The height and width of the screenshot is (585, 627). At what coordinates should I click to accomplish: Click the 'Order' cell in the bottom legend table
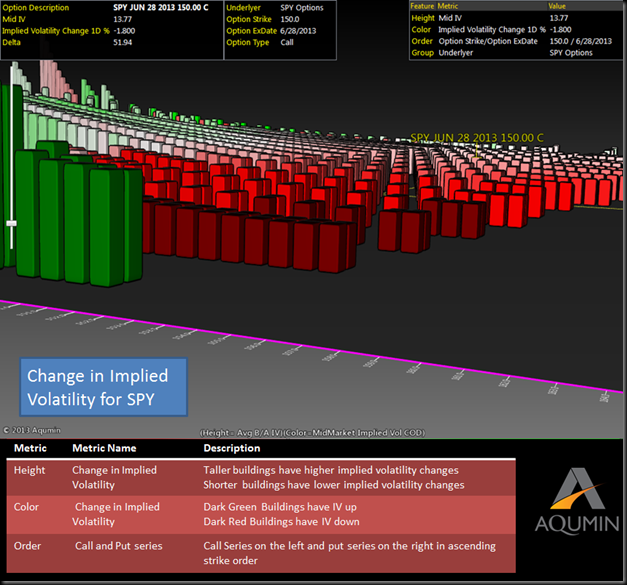tap(27, 546)
